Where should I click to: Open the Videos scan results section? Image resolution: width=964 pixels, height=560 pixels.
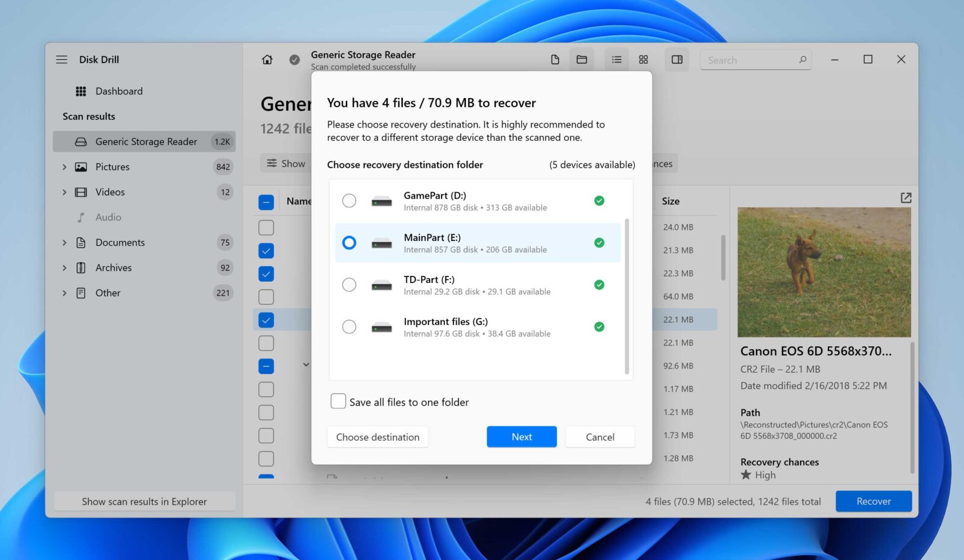110,191
